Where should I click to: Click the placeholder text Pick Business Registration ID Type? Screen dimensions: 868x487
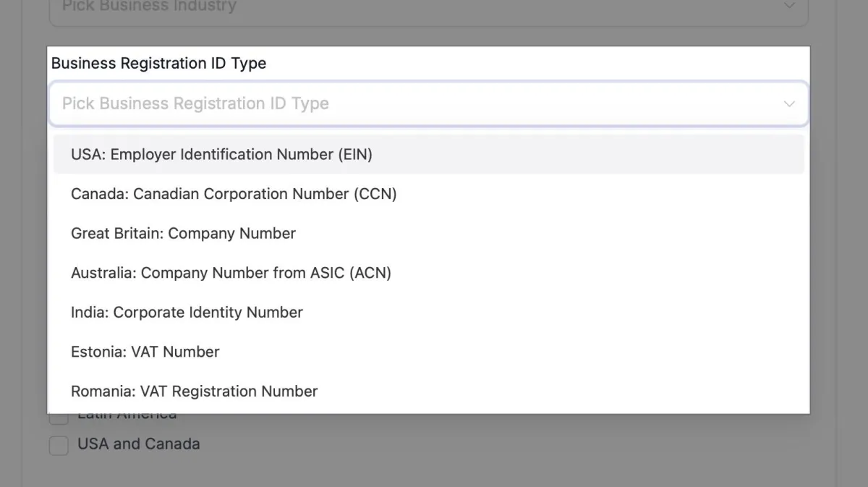point(195,103)
